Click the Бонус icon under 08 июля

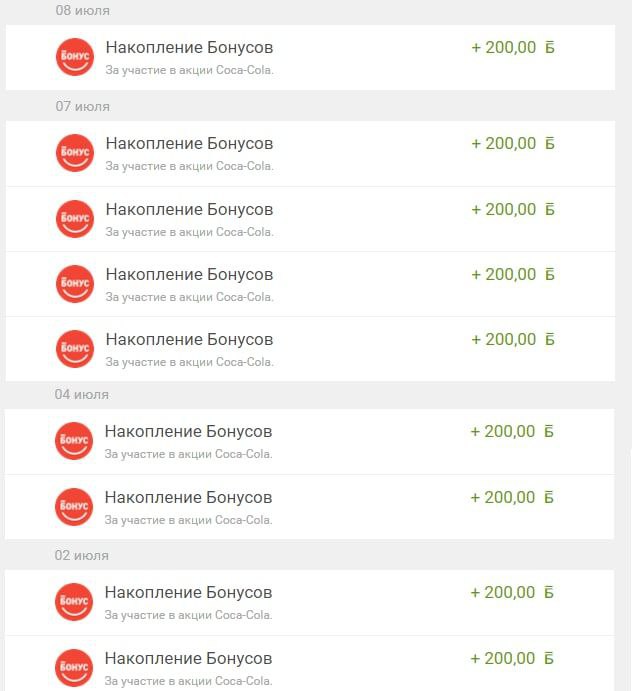[74, 56]
